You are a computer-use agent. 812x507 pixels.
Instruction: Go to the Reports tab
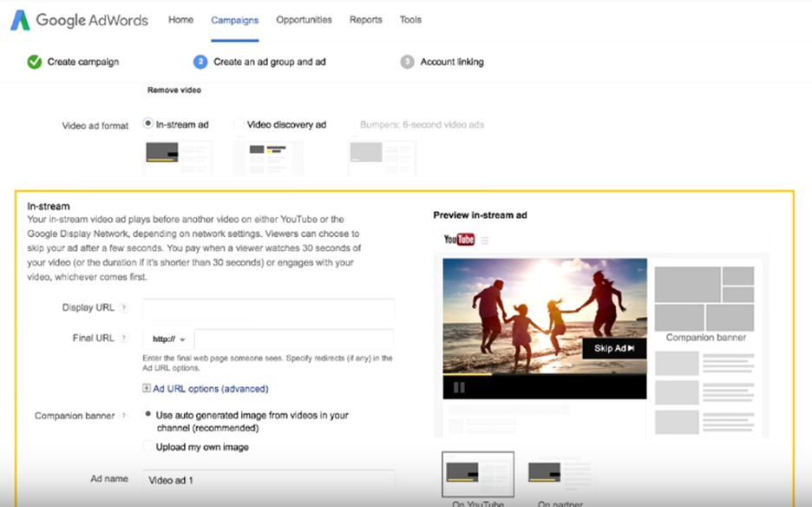click(x=365, y=20)
